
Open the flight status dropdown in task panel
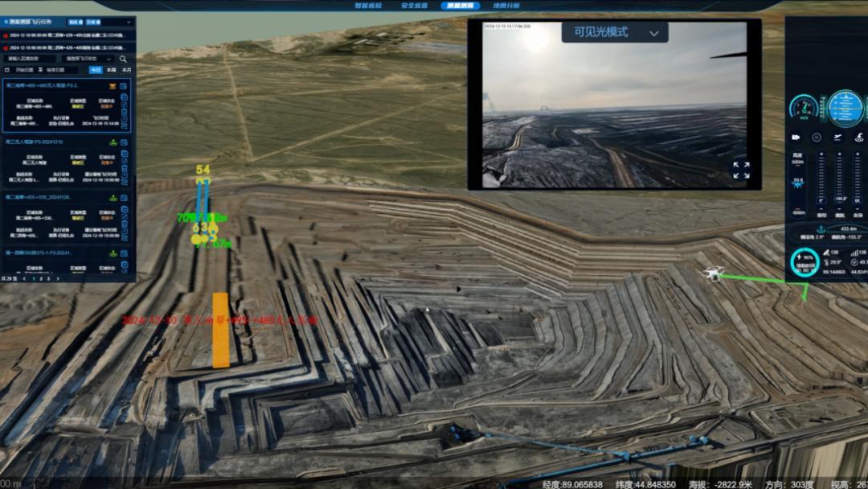tap(88, 59)
